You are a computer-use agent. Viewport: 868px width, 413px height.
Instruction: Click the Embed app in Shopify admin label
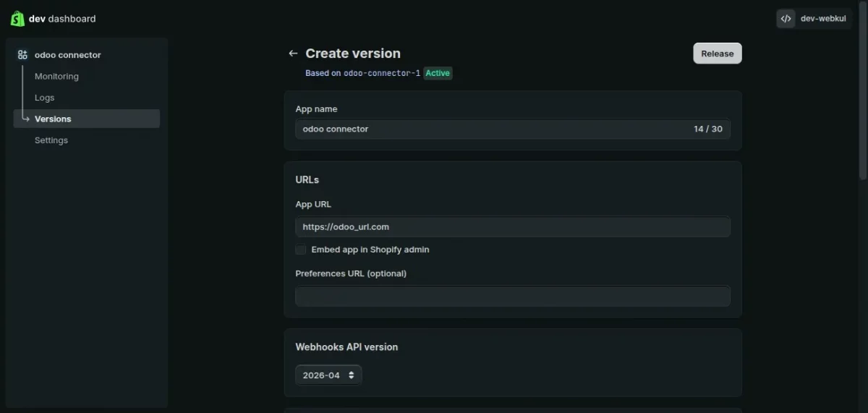click(x=370, y=250)
